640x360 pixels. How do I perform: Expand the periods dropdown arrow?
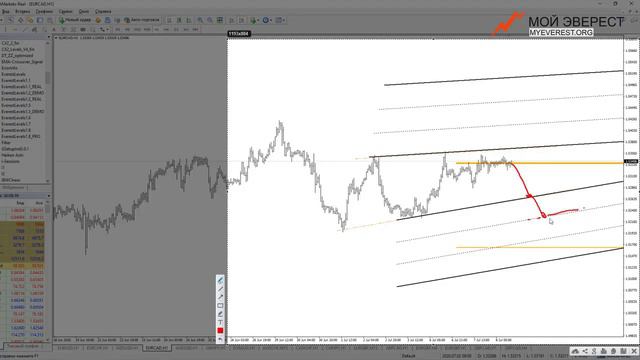271,20
